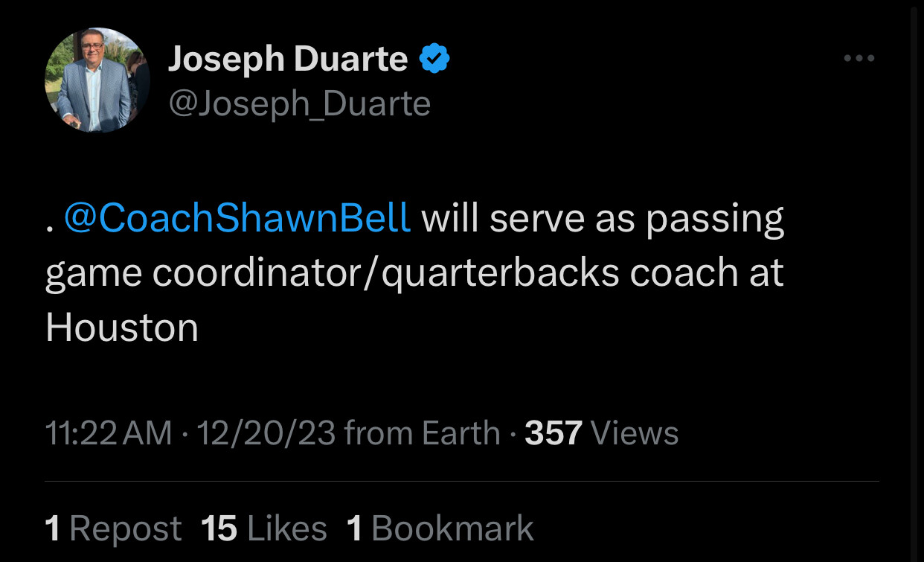The image size is (924, 562).
Task: Click the 11:22 AM timestamp
Action: [109, 433]
